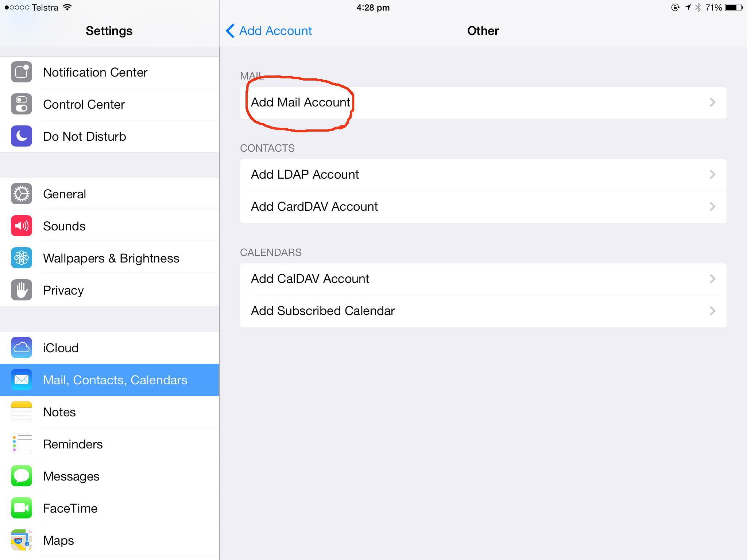Choose Add CardDAV Account
747x560 pixels.
pos(483,207)
